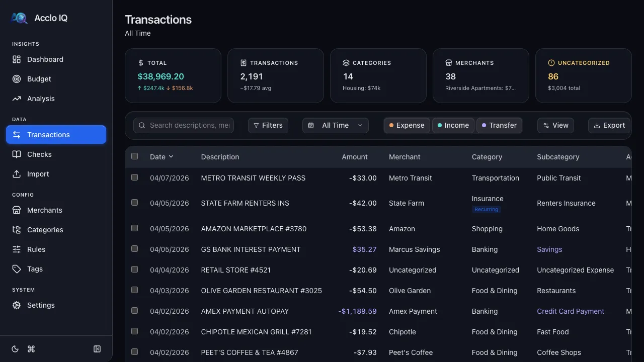Go to Transactions in the sidebar
This screenshot has width=644, height=362.
point(56,135)
